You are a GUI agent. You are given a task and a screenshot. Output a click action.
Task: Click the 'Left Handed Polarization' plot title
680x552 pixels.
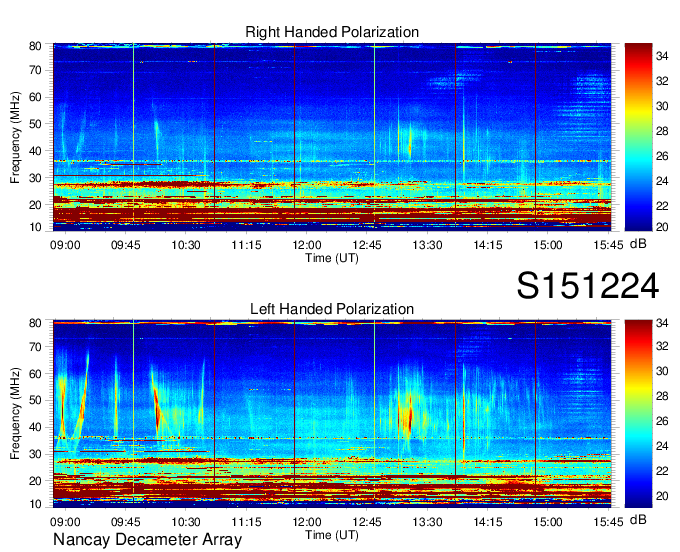click(x=332, y=309)
